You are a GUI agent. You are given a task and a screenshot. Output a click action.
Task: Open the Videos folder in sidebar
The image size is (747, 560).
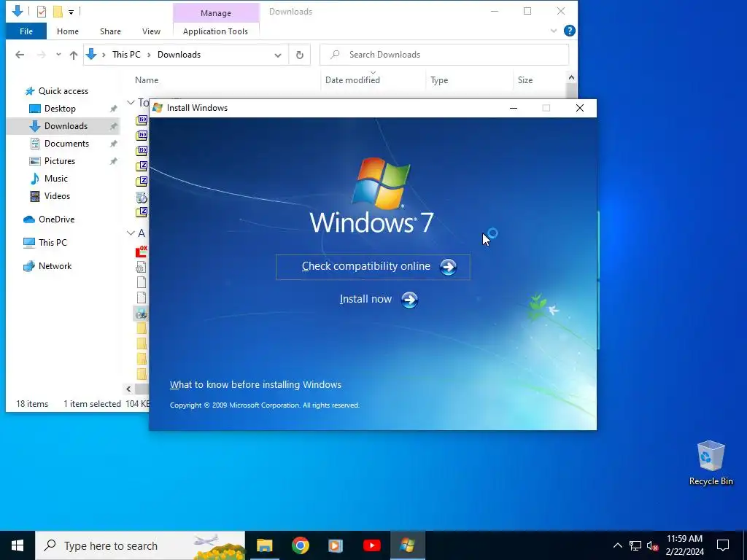point(57,195)
